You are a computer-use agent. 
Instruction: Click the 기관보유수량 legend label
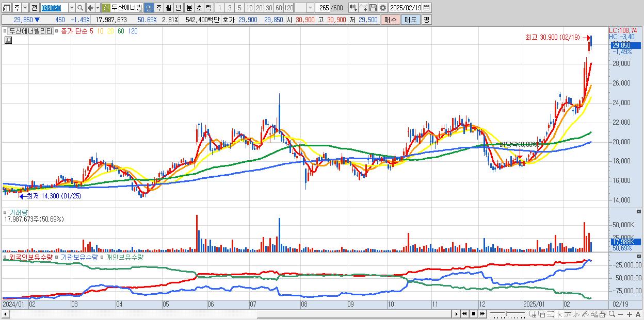[x=79, y=257]
